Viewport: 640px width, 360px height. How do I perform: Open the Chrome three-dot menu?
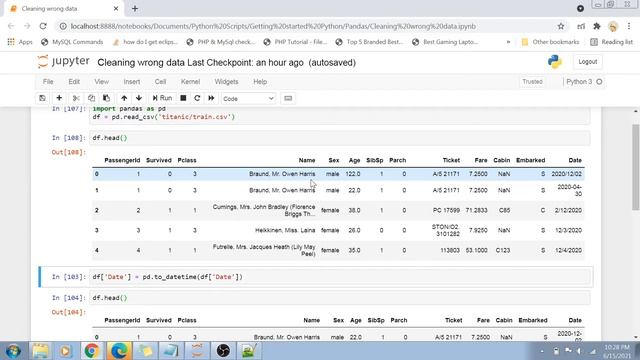(629, 26)
